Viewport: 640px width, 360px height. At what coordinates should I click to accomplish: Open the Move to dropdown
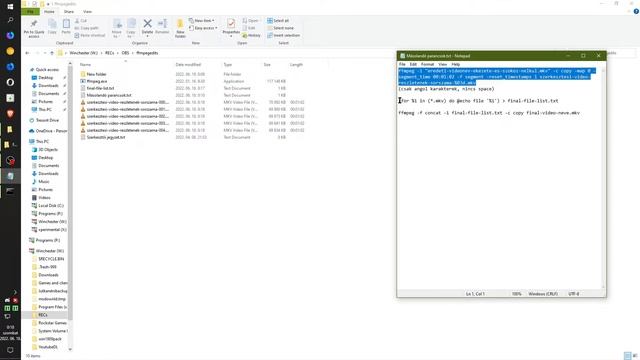click(x=117, y=28)
